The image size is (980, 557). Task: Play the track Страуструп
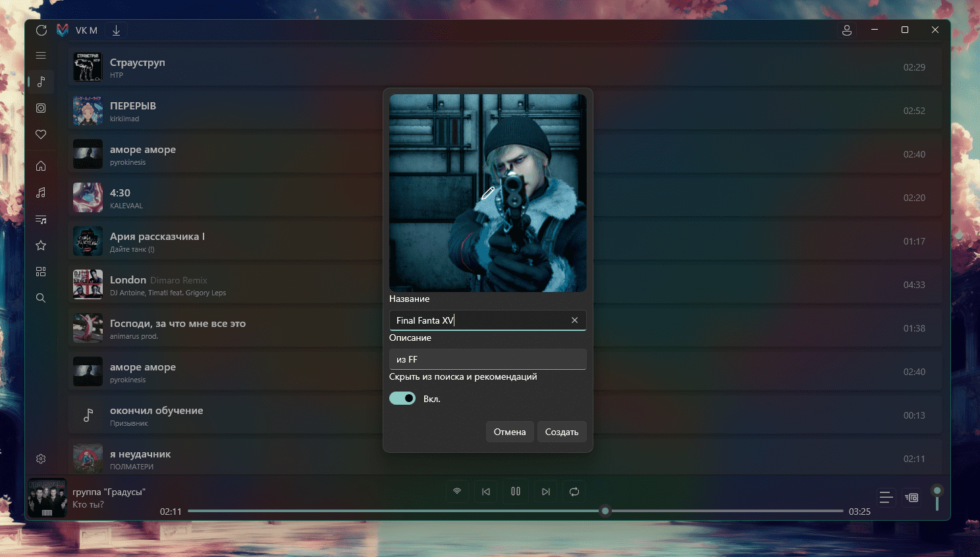pos(504,67)
